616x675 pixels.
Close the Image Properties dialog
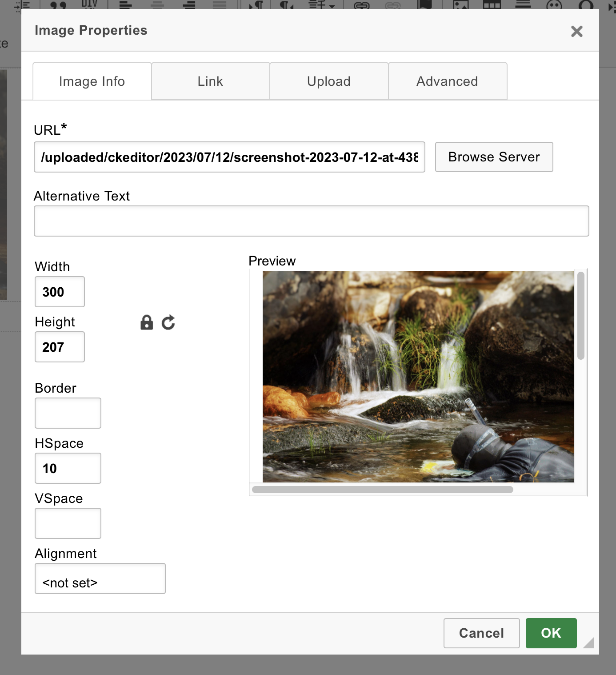(x=576, y=31)
